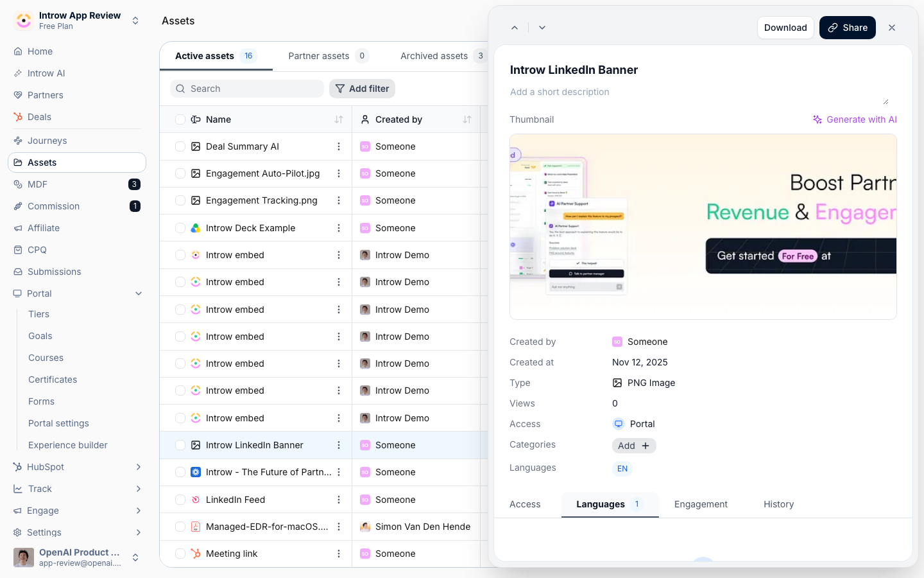924x578 pixels.
Task: Switch to the Archived assets tab
Action: 443,56
